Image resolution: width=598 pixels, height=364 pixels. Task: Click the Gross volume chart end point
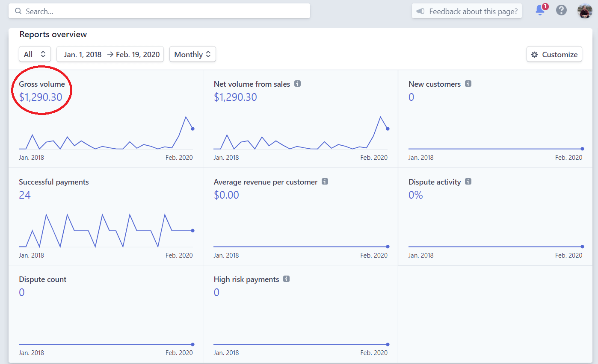pyautogui.click(x=193, y=129)
